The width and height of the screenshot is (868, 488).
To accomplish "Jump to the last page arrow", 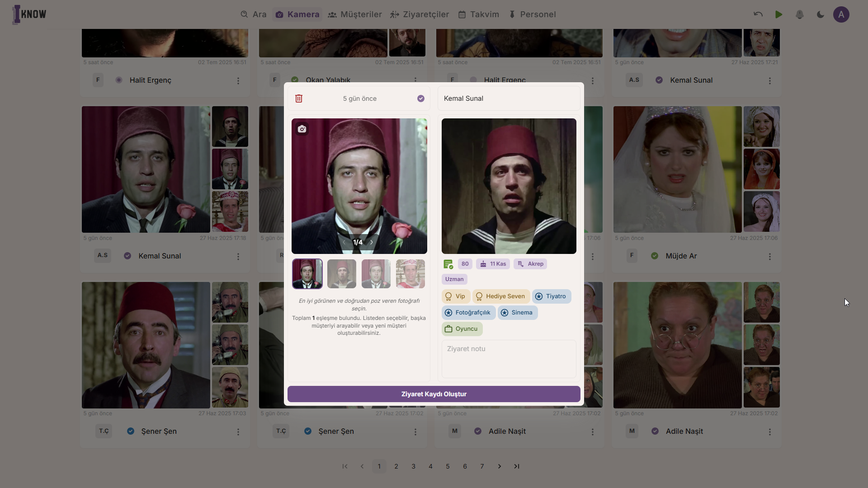I will (516, 466).
